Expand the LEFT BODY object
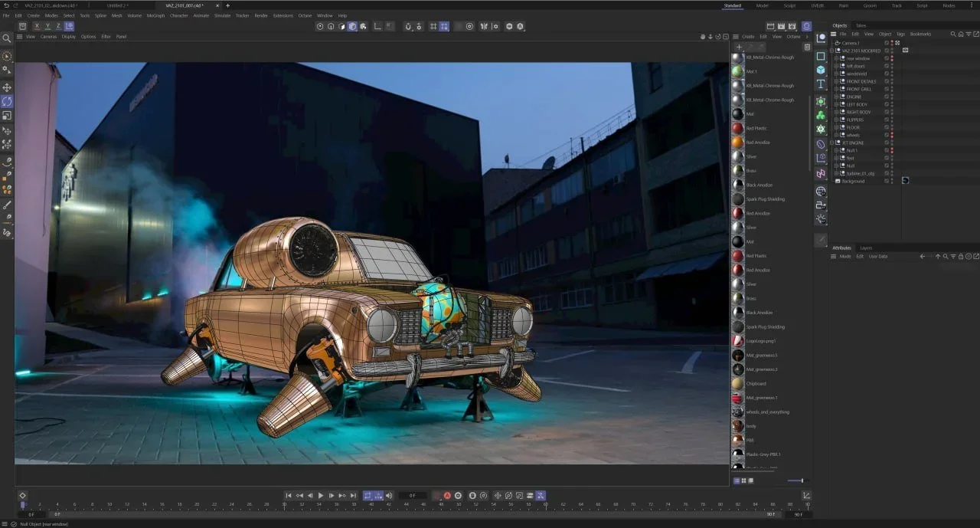 coord(836,104)
